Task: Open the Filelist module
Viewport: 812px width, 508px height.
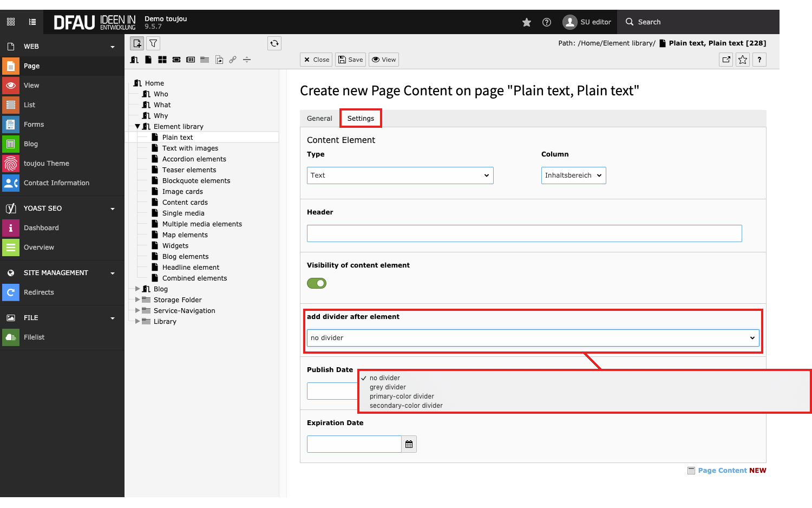Action: pos(34,337)
